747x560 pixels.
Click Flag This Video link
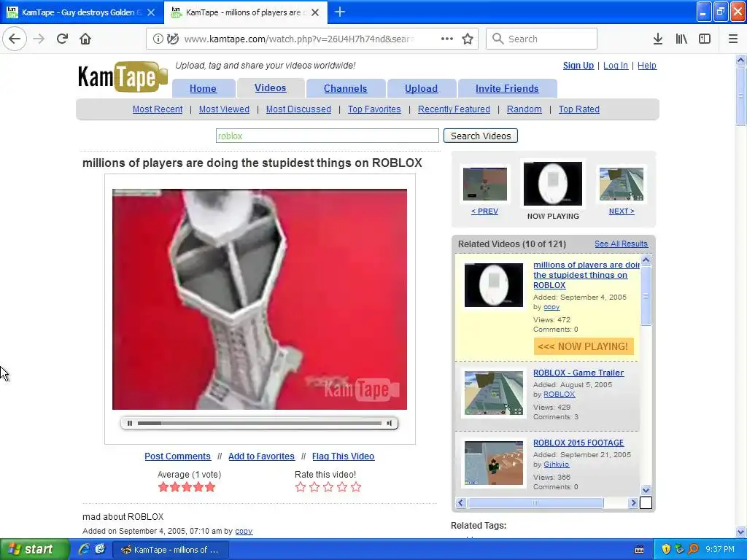(343, 456)
